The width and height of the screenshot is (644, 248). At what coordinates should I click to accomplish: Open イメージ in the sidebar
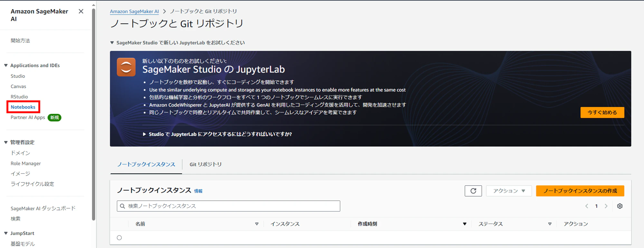[20, 174]
